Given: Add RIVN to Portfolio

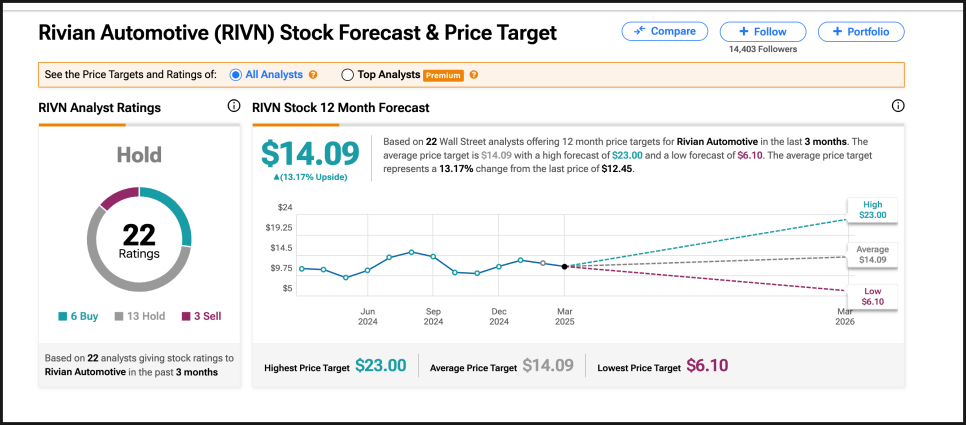Looking at the screenshot, I should coord(861,31).
